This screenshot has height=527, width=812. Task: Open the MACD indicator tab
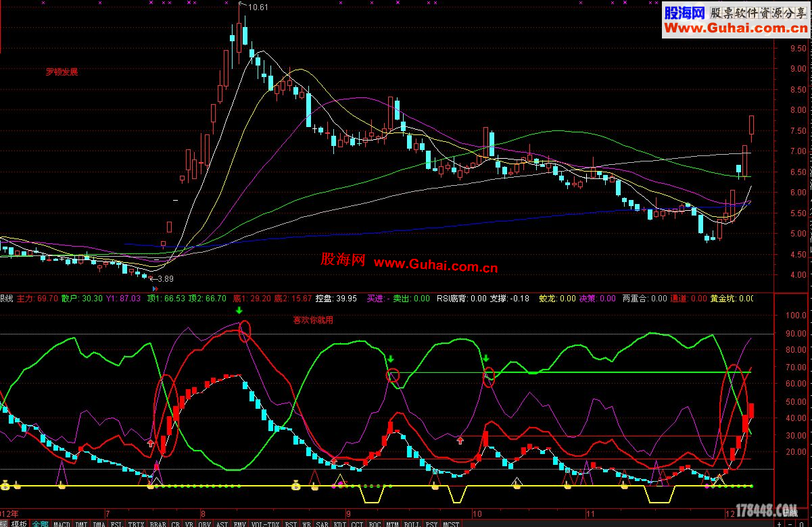click(62, 524)
